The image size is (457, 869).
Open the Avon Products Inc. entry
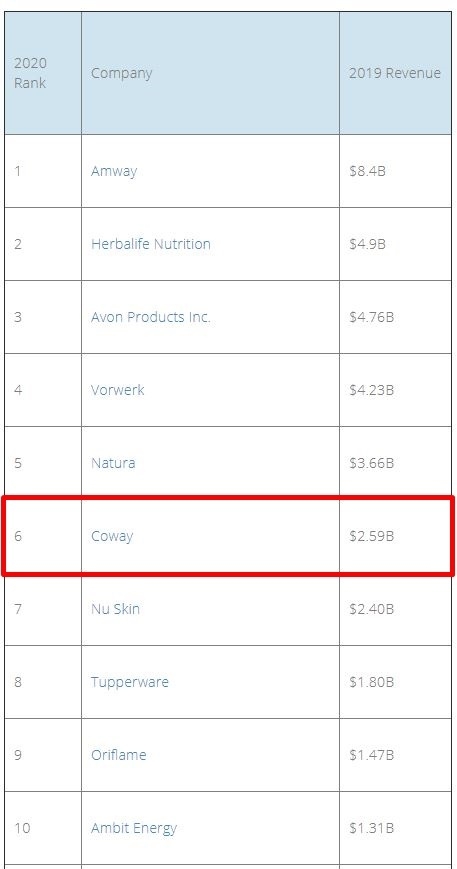[151, 317]
